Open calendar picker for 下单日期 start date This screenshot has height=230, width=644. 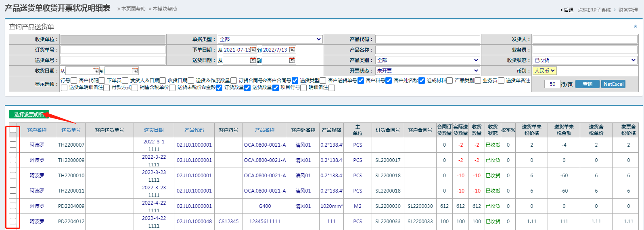(253, 50)
